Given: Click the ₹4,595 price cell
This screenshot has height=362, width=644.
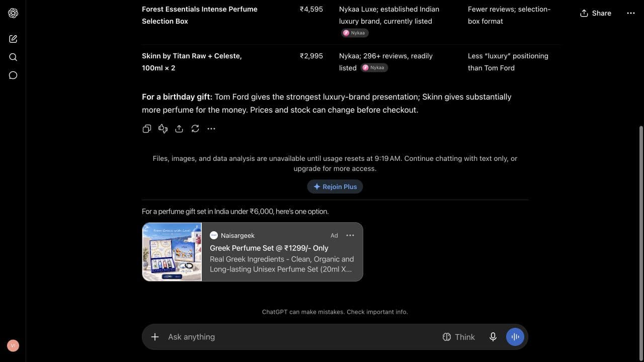Looking at the screenshot, I should [311, 9].
